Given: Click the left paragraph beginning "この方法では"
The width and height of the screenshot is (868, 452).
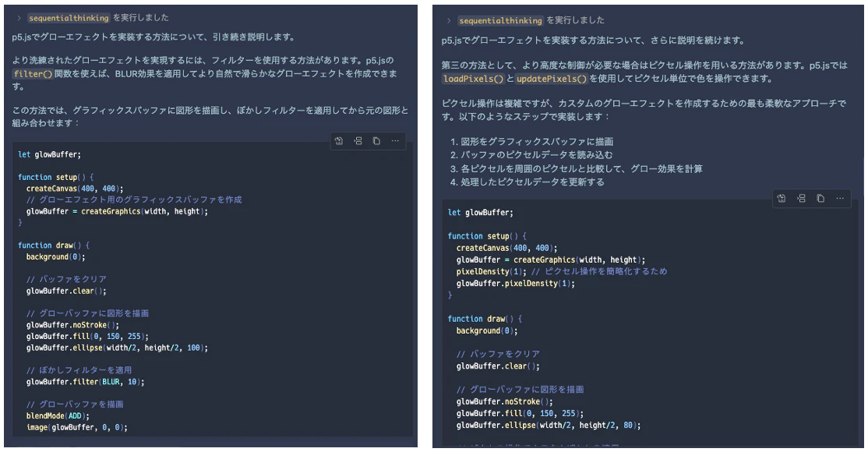Looking at the screenshot, I should [210, 116].
